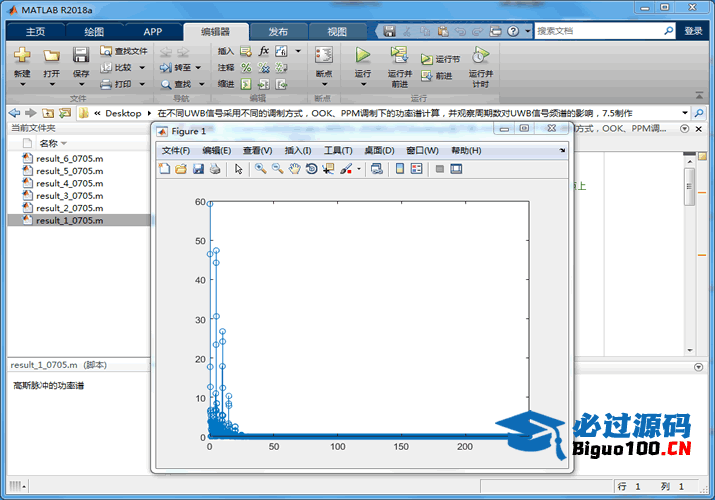
Task: Click the Figure 1 save figure icon
Action: pos(198,169)
